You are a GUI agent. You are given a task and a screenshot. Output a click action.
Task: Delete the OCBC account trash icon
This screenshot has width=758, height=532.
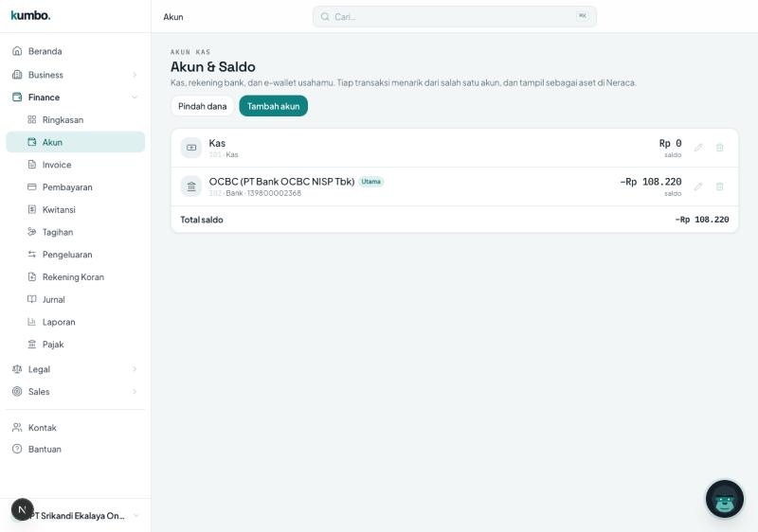[719, 186]
